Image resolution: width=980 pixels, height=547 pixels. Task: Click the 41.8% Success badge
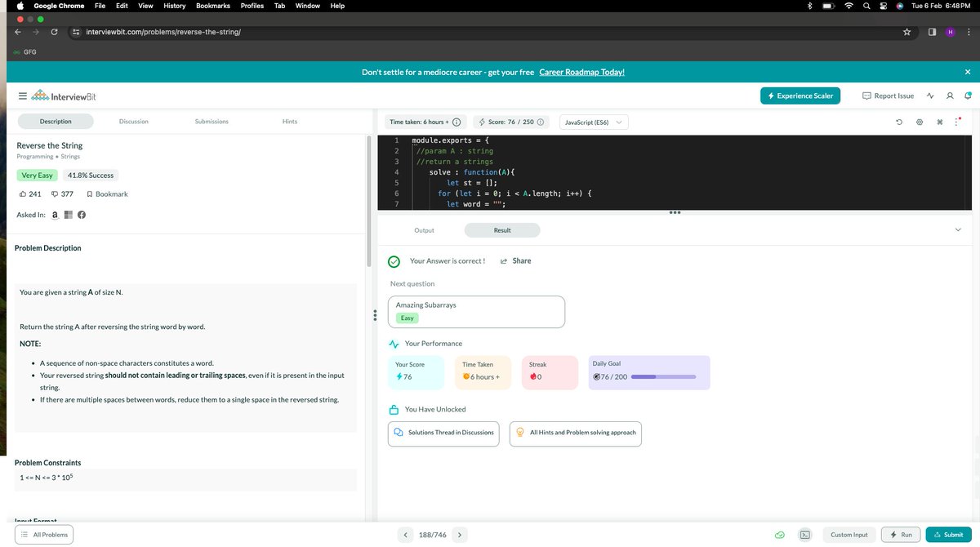tap(91, 175)
